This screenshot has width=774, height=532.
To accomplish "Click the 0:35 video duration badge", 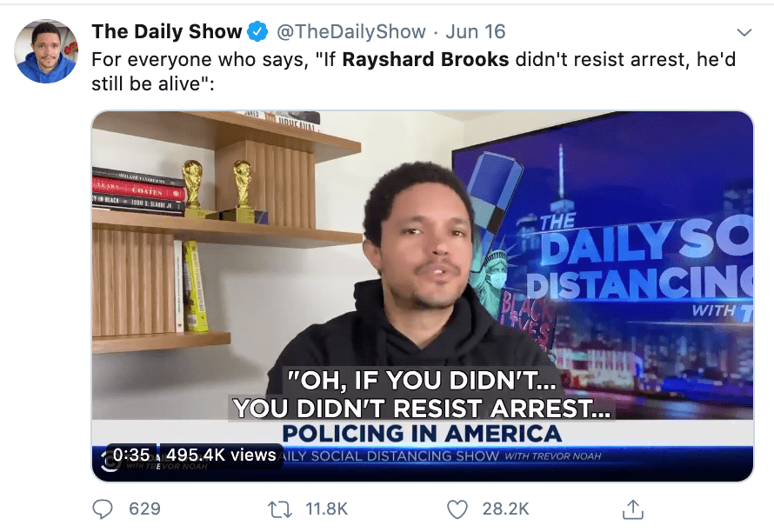I will point(130,455).
